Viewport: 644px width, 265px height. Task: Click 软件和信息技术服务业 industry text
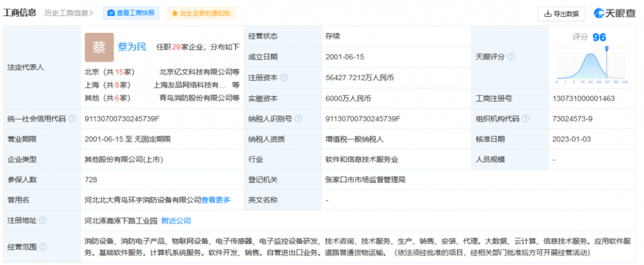coord(362,159)
